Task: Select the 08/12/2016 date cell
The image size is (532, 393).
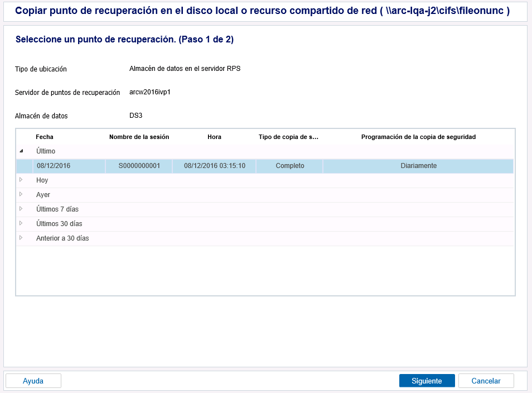Action: [69, 166]
